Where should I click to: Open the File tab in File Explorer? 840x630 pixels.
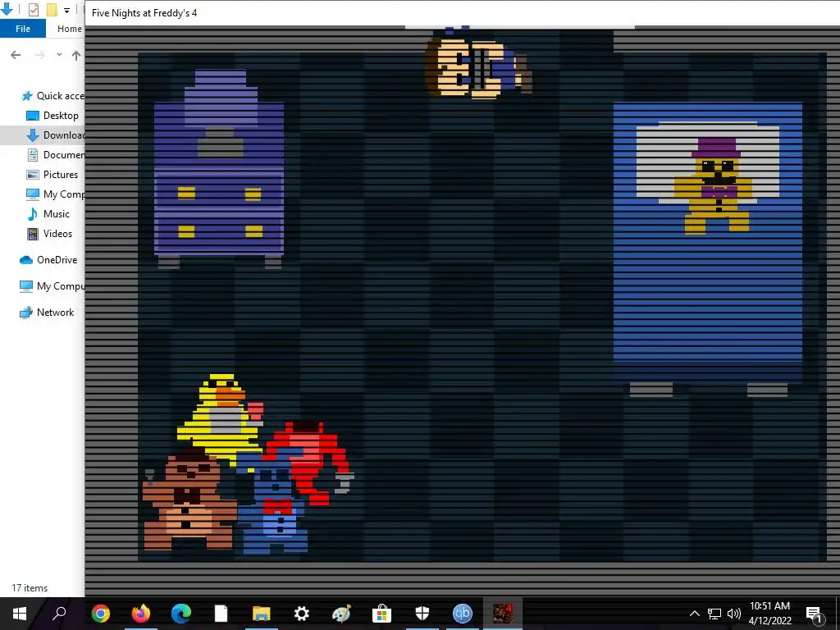click(22, 29)
